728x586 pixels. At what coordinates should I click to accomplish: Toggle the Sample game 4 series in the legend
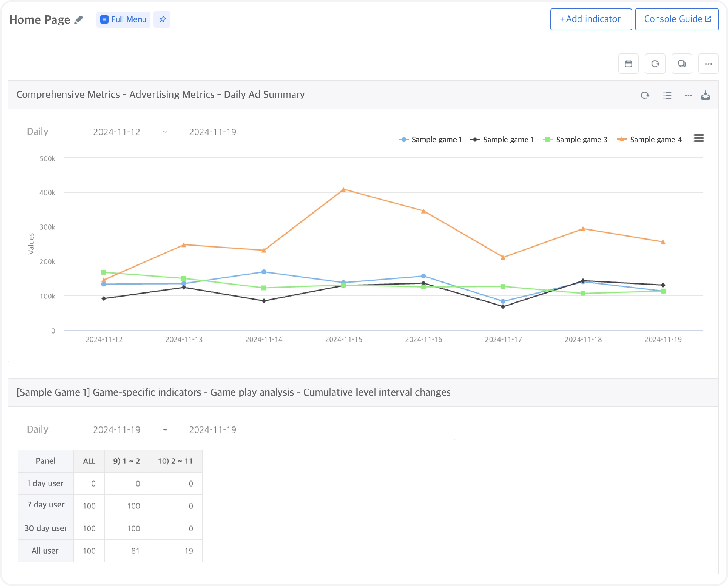(655, 140)
